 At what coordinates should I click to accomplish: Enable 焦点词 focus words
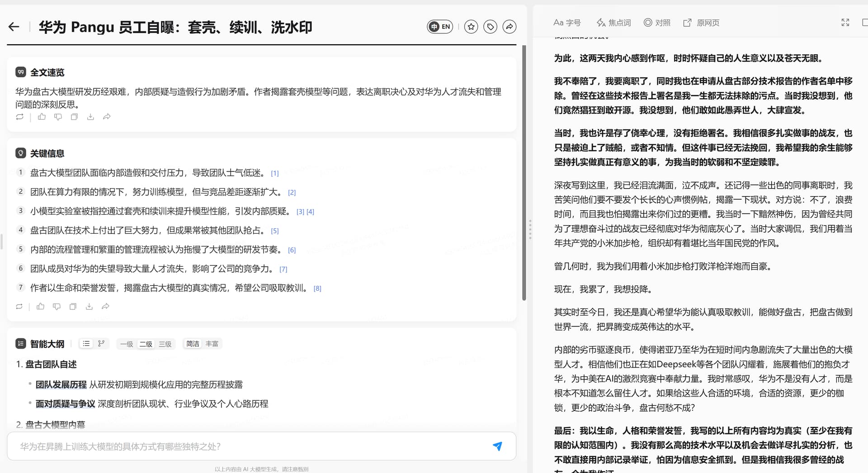pyautogui.click(x=613, y=23)
